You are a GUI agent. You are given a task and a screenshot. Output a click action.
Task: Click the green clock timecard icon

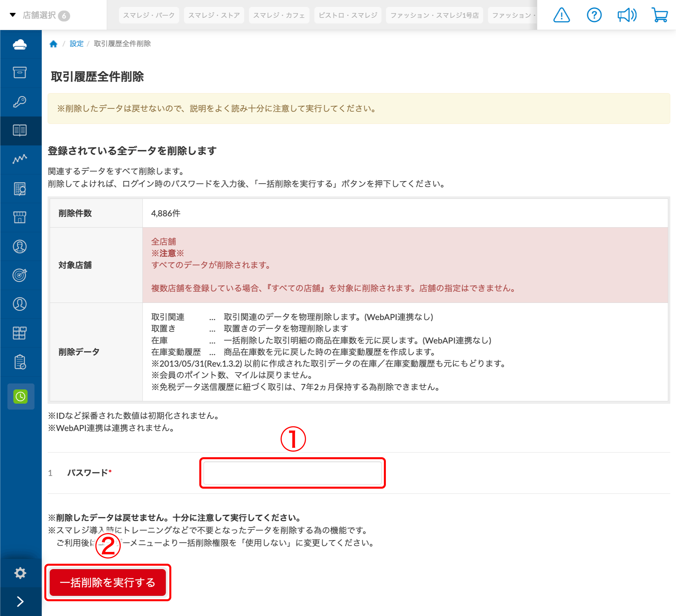20,396
